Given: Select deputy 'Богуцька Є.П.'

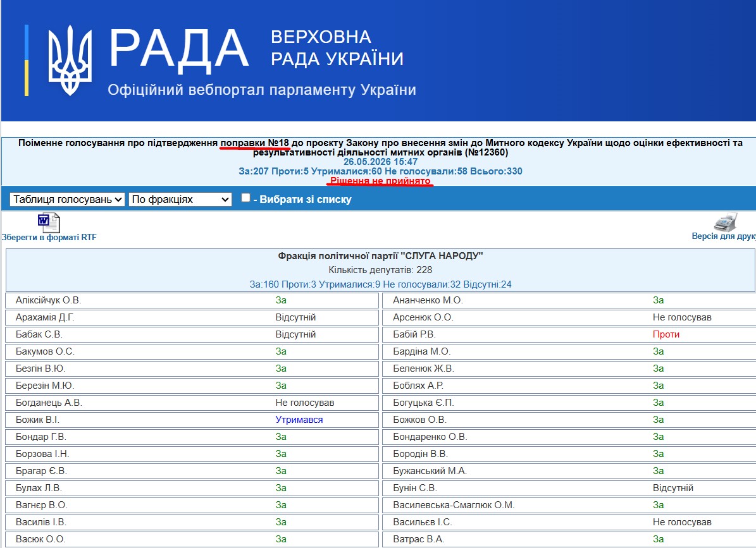Looking at the screenshot, I should tap(423, 403).
